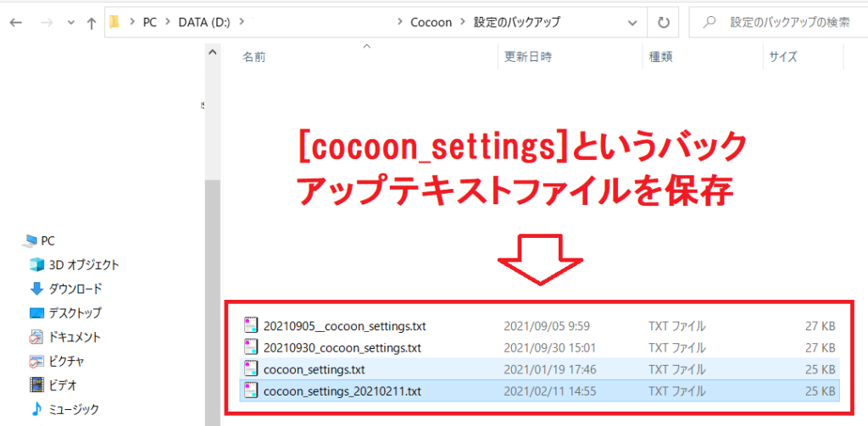Open address bar history dropdown
This screenshot has width=868, height=426.
coord(633,23)
